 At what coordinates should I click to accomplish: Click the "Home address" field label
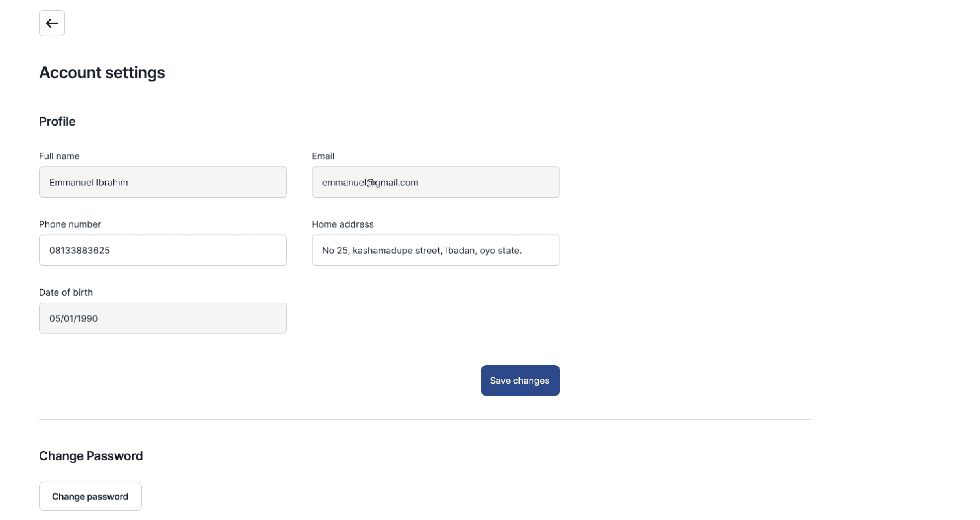click(x=343, y=224)
